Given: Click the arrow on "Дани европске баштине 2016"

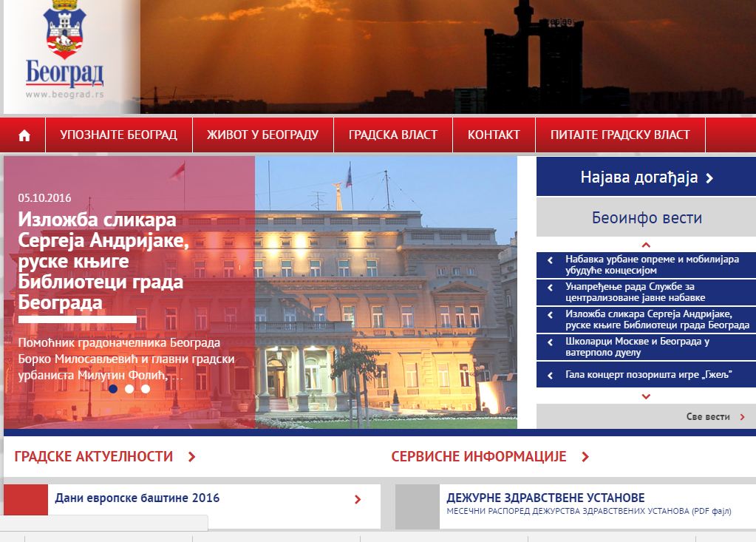Looking at the screenshot, I should click(x=359, y=498).
